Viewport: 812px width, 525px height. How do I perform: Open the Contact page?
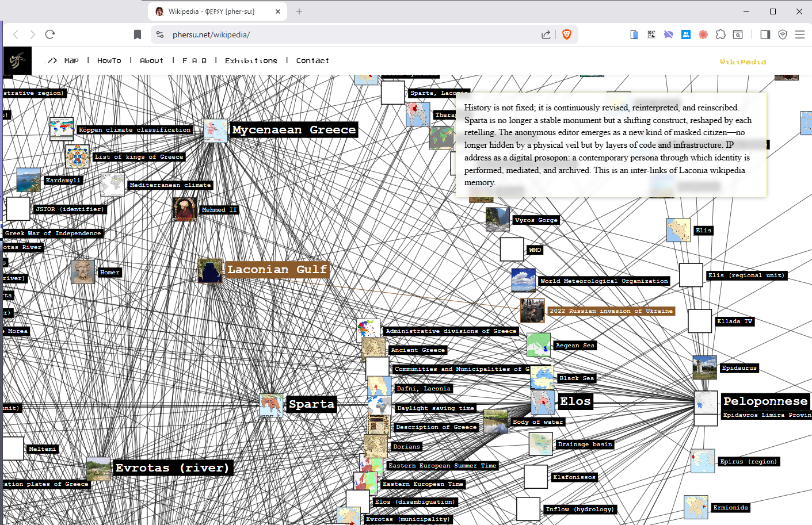(x=312, y=60)
